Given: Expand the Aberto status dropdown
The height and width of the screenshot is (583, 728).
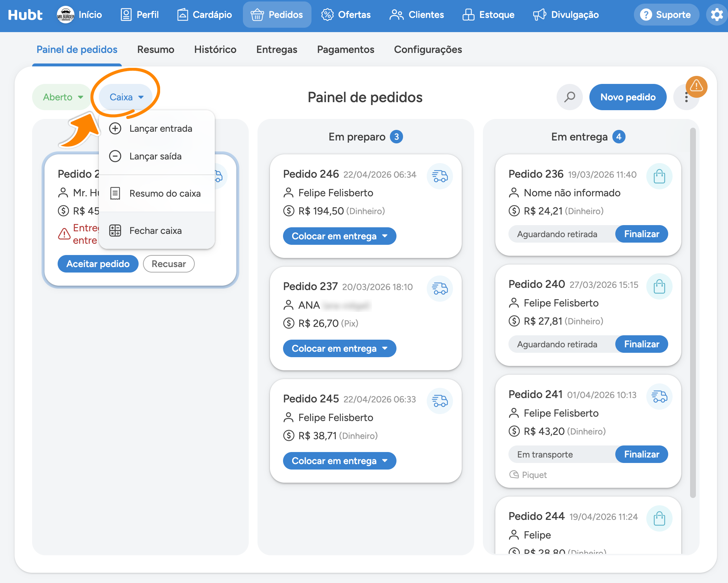Looking at the screenshot, I should pos(62,97).
